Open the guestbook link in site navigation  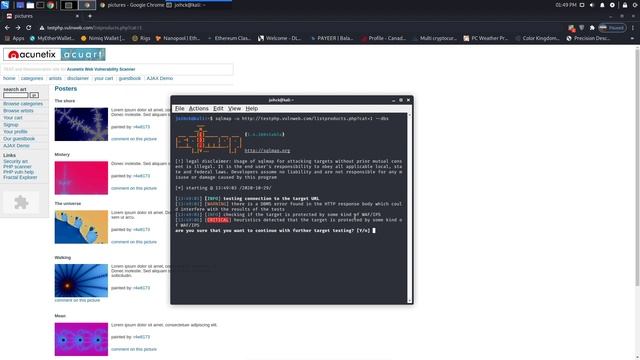pyautogui.click(x=130, y=78)
